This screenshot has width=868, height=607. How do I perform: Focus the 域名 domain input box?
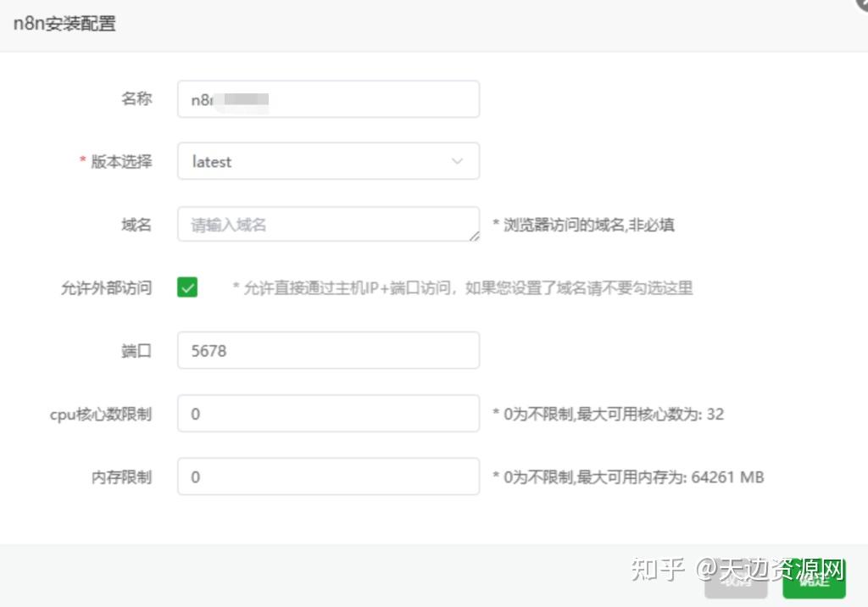(x=328, y=224)
